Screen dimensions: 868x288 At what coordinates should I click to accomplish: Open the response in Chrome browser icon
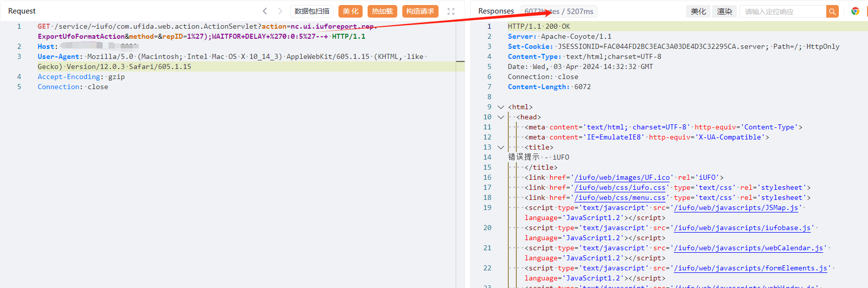tap(855, 11)
